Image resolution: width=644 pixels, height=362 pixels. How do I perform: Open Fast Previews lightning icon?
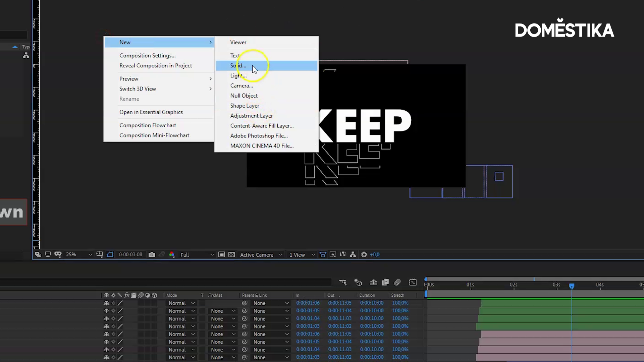333,254
